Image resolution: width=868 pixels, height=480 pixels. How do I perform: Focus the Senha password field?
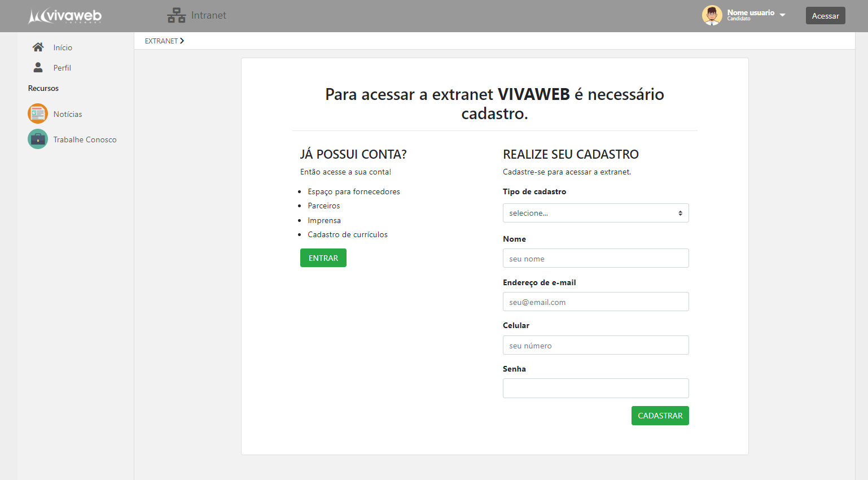(595, 388)
